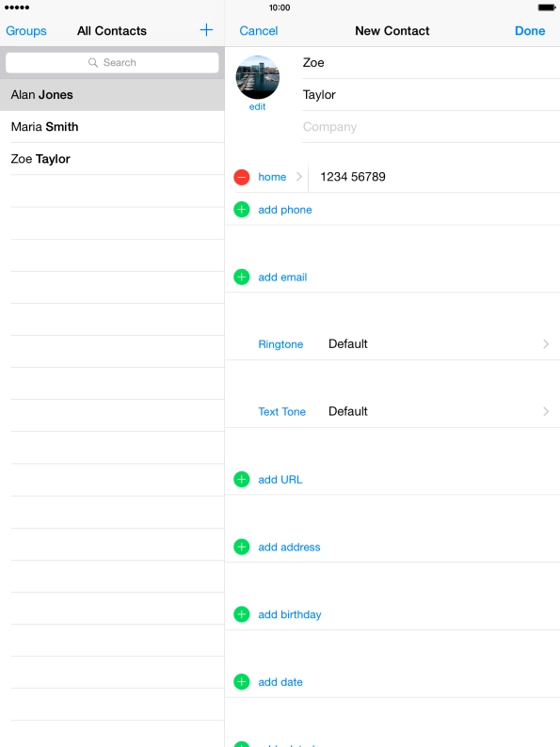Focus the contacts Search field

[x=112, y=62]
